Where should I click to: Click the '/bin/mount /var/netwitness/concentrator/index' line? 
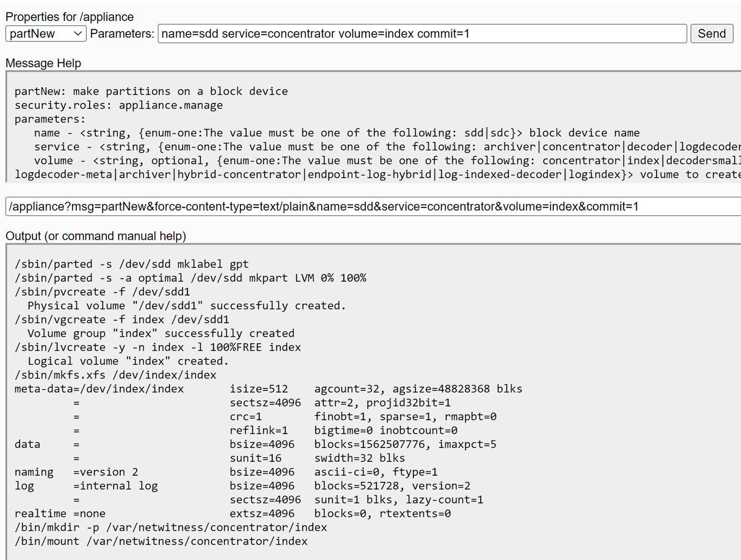pos(161,541)
